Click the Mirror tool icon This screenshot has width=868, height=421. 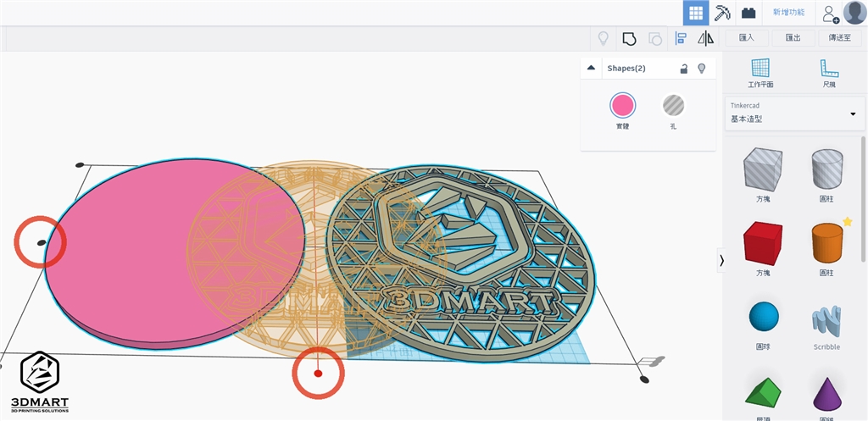tap(705, 38)
